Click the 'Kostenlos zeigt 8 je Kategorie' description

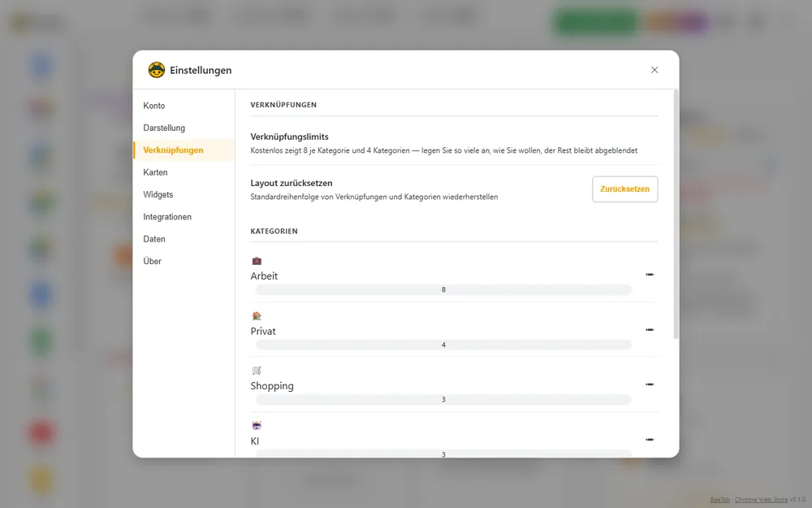pyautogui.click(x=444, y=151)
